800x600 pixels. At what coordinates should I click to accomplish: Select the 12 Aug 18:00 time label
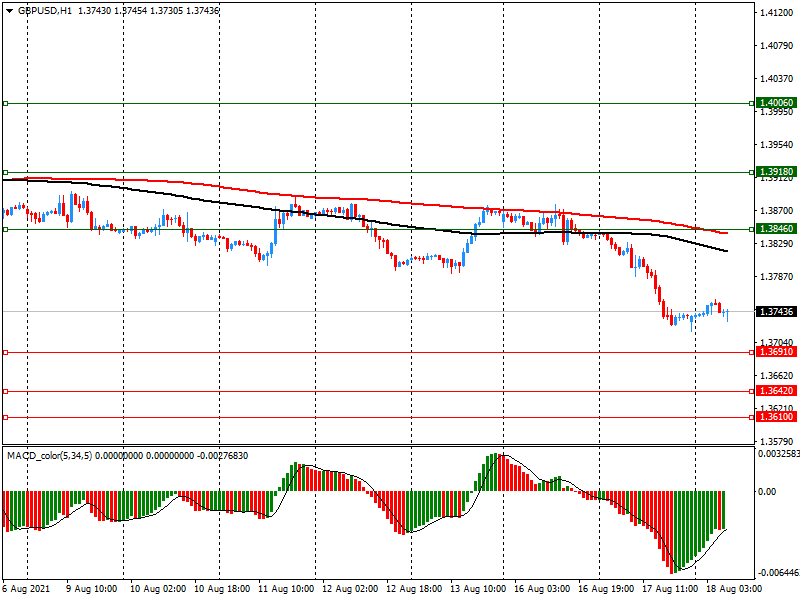coord(414,589)
